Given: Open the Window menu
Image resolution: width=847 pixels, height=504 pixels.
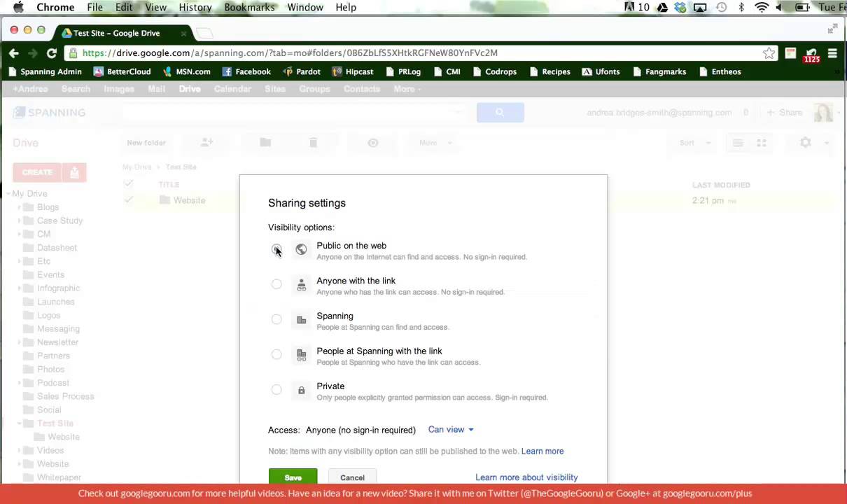Looking at the screenshot, I should (305, 8).
